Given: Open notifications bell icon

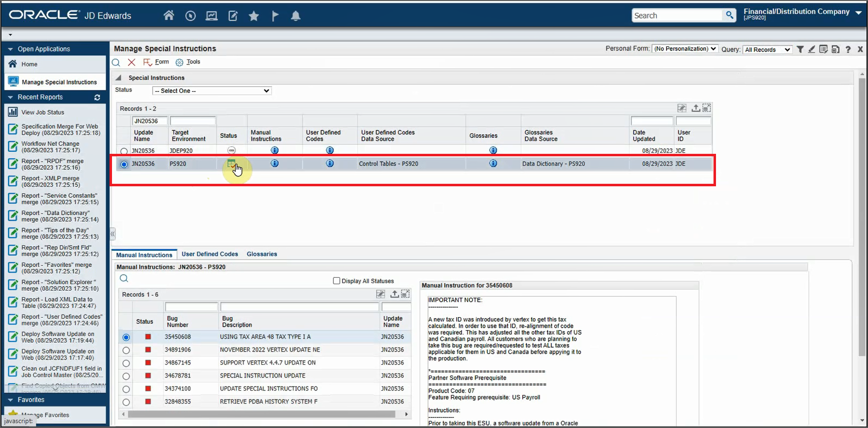Looking at the screenshot, I should pyautogui.click(x=296, y=16).
